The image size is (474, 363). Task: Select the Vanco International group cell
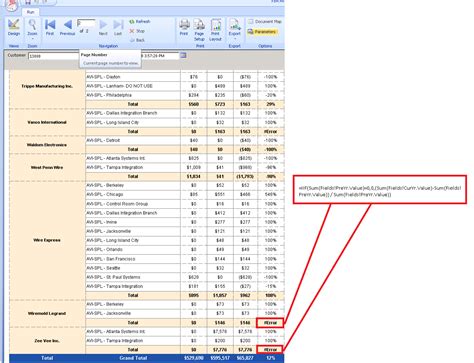pos(47,122)
